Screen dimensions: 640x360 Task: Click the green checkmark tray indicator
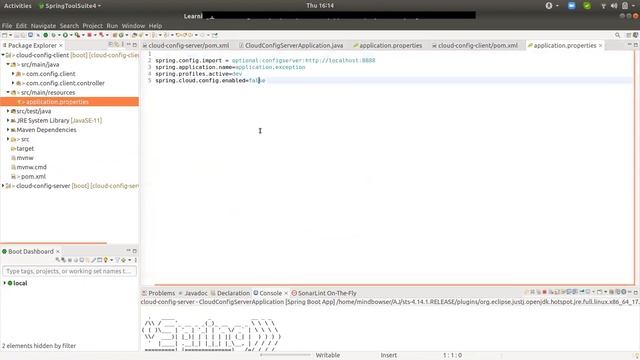point(587,6)
